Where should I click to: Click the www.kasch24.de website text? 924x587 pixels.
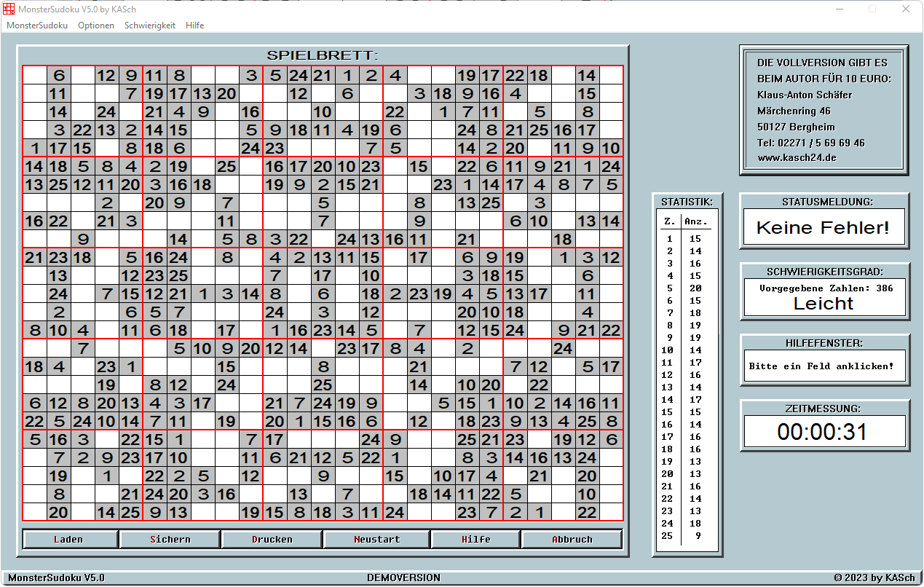coord(797,159)
